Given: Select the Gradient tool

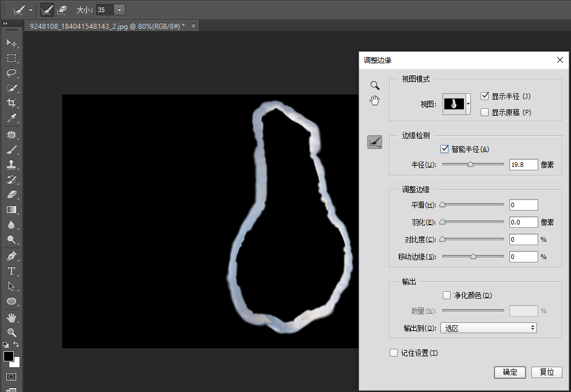Looking at the screenshot, I should (x=12, y=210).
